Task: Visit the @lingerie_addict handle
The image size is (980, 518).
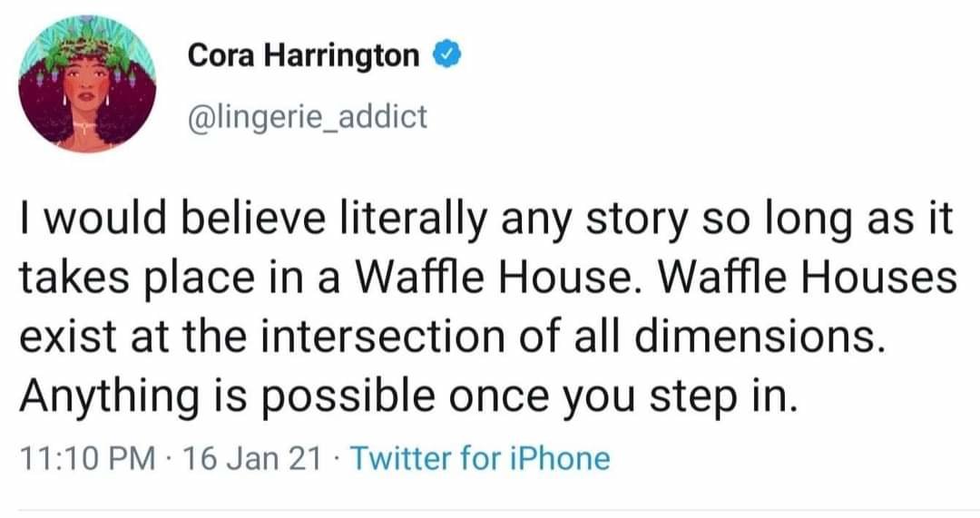Action: tap(308, 117)
